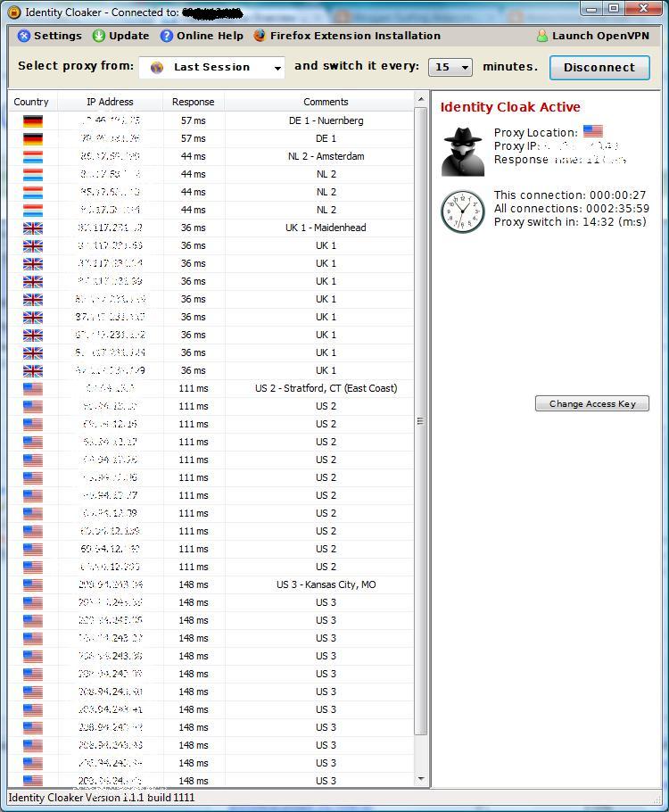The width and height of the screenshot is (669, 812).
Task: Click the scrollbar down arrow of proxy list
Action: pyautogui.click(x=421, y=778)
